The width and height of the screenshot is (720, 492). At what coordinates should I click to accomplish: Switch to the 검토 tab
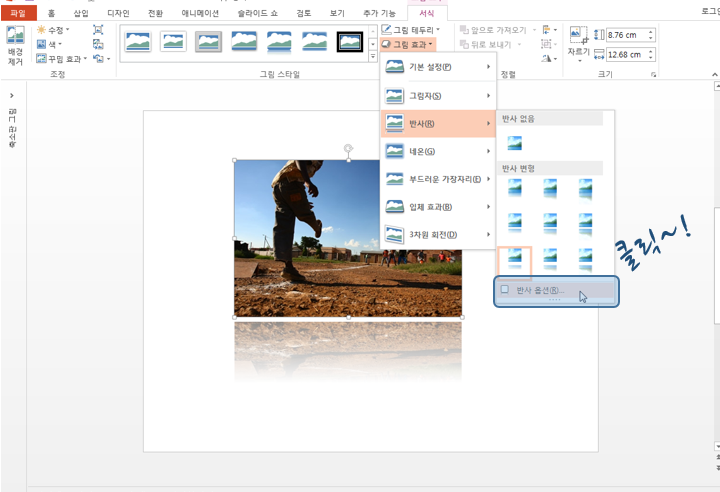(x=304, y=13)
